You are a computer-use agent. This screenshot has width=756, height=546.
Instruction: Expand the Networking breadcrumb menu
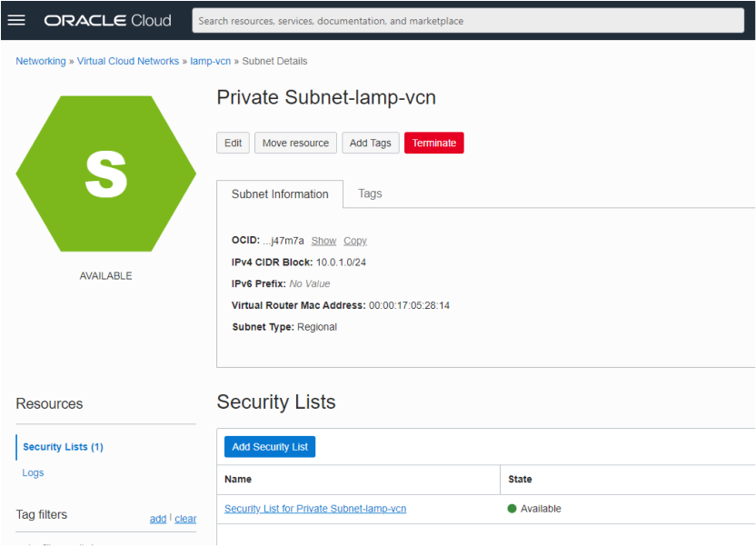[40, 61]
